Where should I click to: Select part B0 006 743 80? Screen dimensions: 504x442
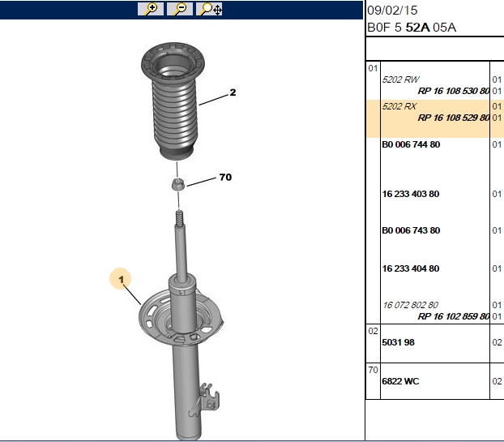(411, 230)
